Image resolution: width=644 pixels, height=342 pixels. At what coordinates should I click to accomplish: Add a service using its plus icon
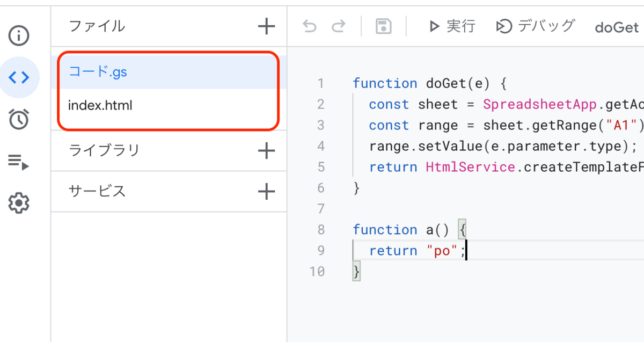[266, 191]
